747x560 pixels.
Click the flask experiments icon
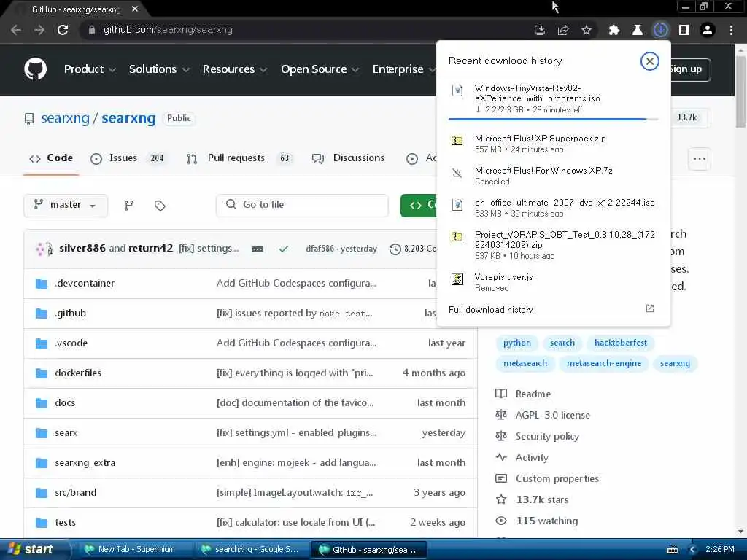click(637, 30)
